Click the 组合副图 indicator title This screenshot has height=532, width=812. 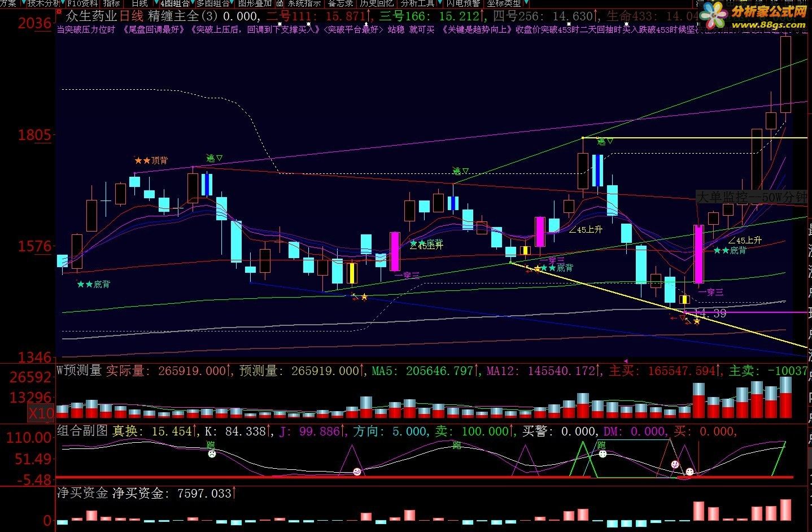(82, 431)
